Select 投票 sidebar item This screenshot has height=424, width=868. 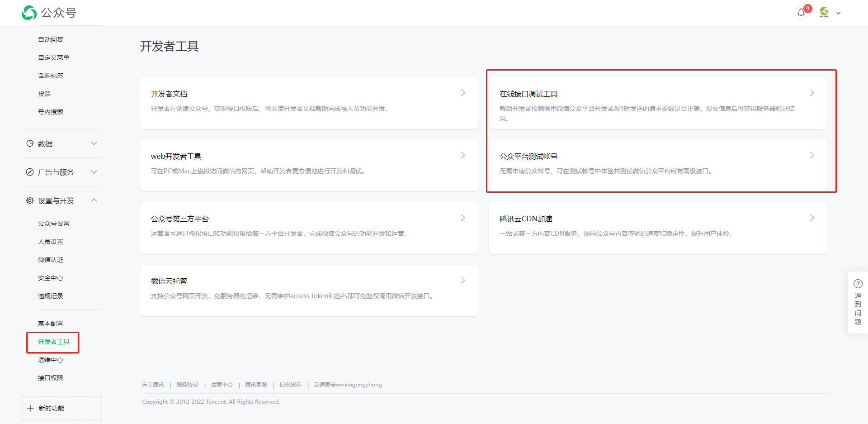[x=44, y=94]
